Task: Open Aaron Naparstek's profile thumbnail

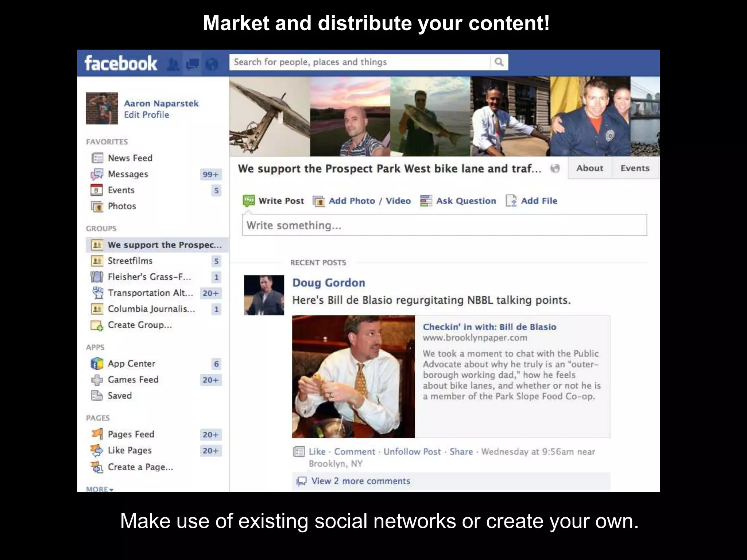Action: [x=102, y=108]
